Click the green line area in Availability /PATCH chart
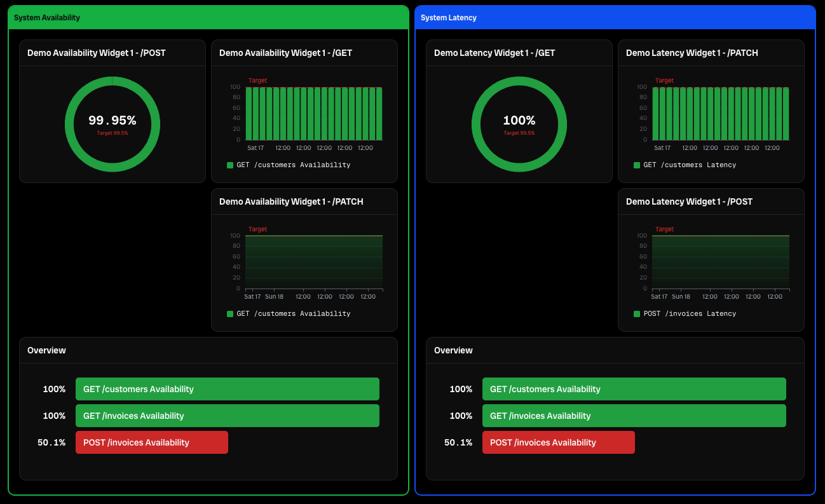Image resolution: width=825 pixels, height=504 pixels. pyautogui.click(x=314, y=262)
